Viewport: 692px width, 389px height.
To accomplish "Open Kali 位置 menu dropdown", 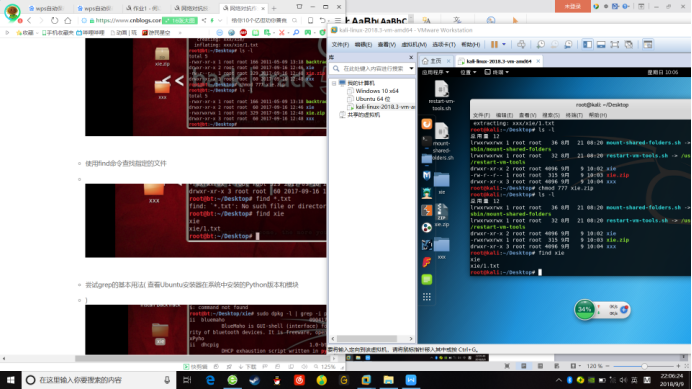I will 468,72.
